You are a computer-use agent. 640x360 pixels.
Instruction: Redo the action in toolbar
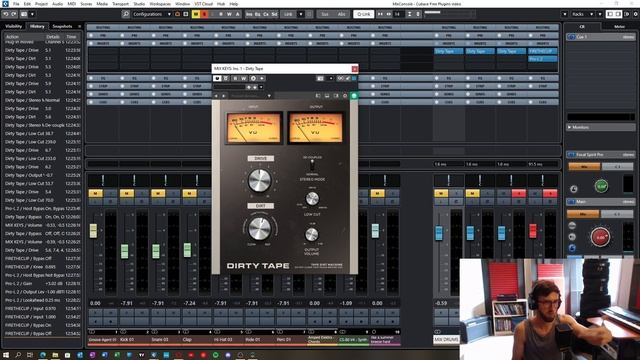(13, 14)
